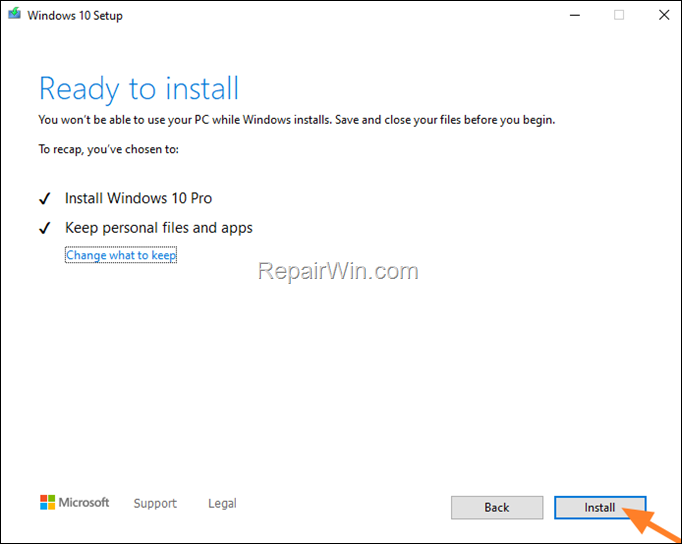Click the Install button
Viewport: 682px width, 544px height.
(600, 507)
